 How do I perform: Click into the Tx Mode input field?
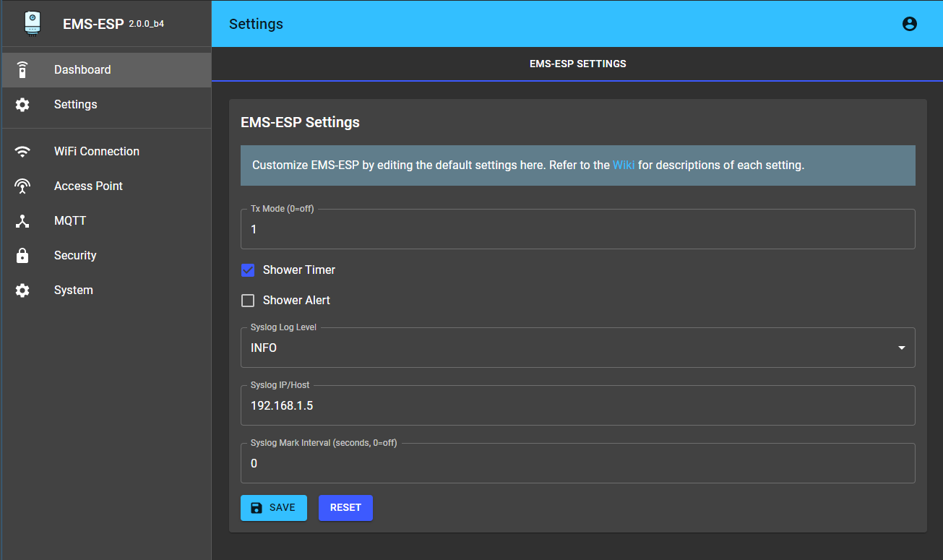point(577,230)
